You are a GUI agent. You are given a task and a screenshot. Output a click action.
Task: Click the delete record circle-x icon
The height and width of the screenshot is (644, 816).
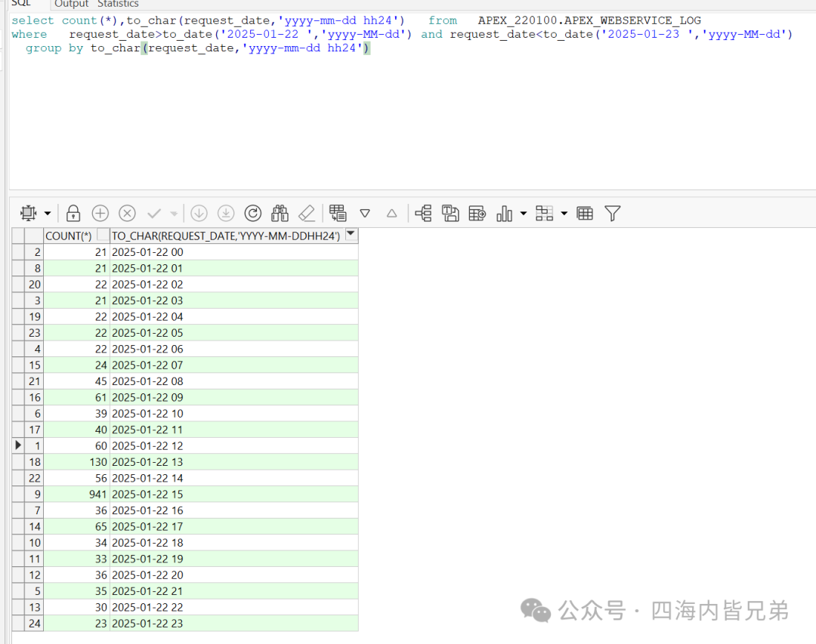(x=127, y=213)
